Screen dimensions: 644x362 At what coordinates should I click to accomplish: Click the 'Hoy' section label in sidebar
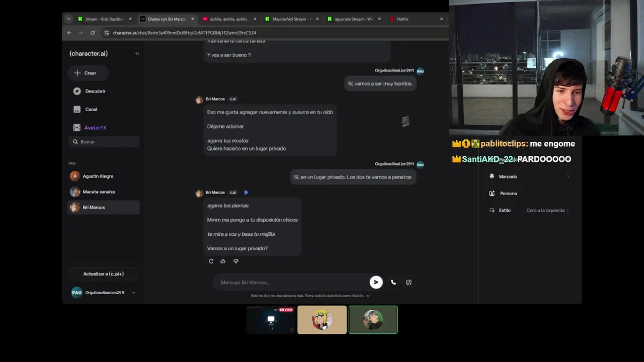coord(72,163)
